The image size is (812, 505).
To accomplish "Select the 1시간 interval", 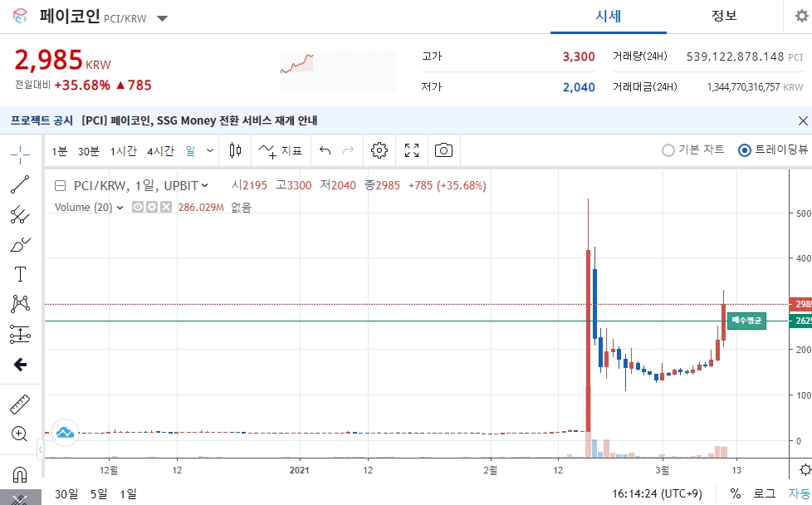I will (x=123, y=151).
